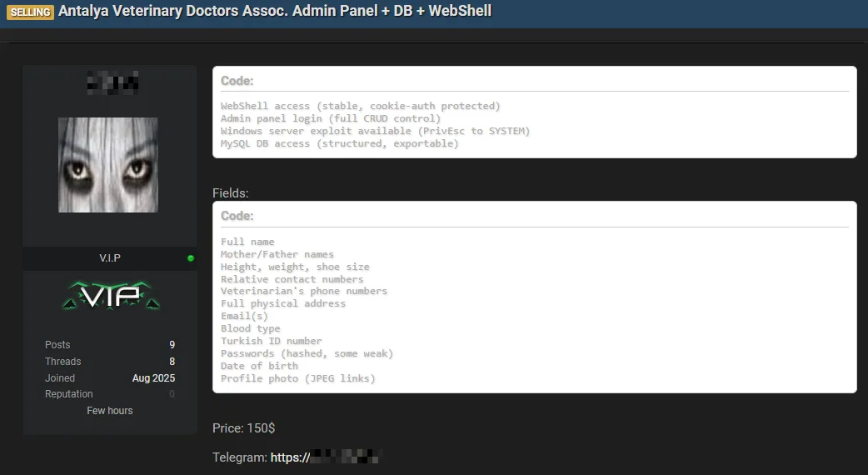The width and height of the screenshot is (868, 475).
Task: Click the WebShell access line in code
Action: click(x=360, y=106)
